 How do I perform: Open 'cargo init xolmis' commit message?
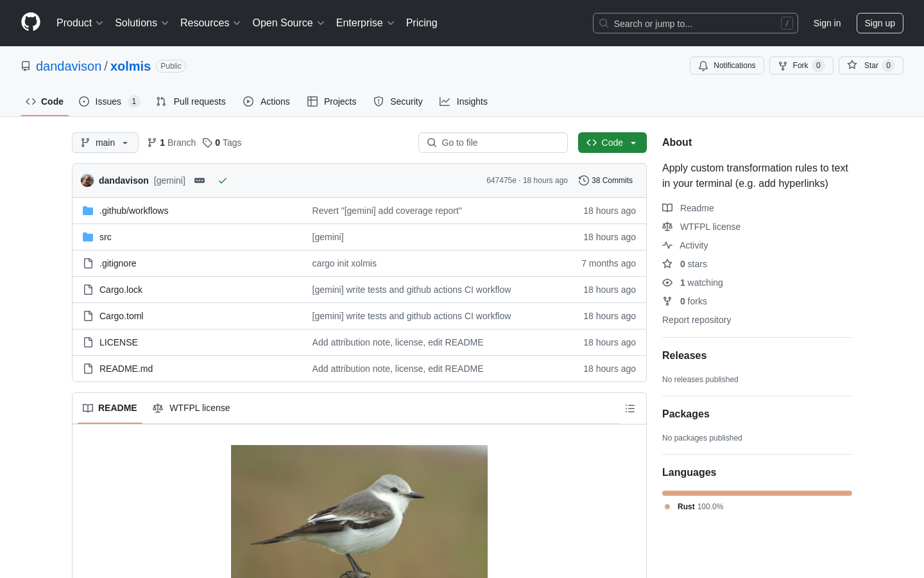click(x=345, y=263)
